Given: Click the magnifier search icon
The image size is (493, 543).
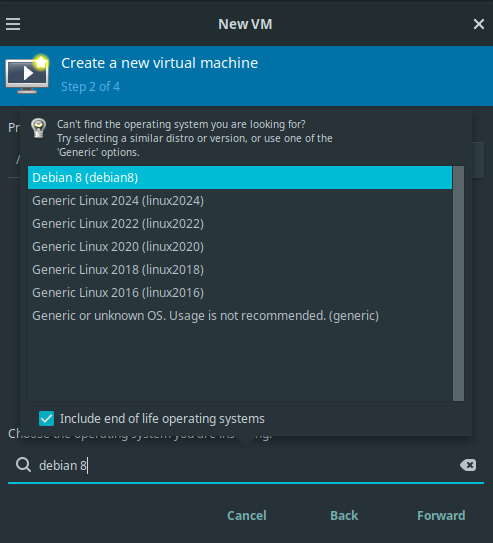Looking at the screenshot, I should [x=23, y=465].
